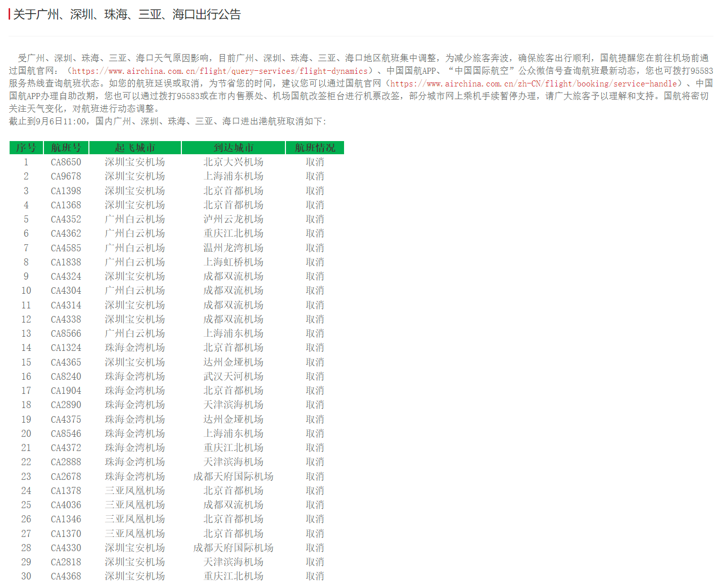This screenshot has height=584, width=728.
Task: Select flight number CA4304
Action: coord(66,291)
